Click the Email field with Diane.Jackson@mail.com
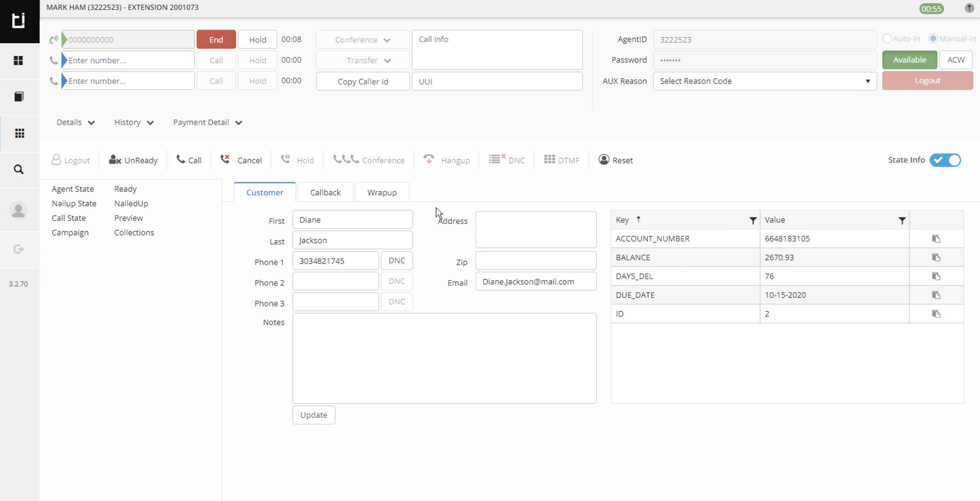Image resolution: width=980 pixels, height=501 pixels. (536, 281)
